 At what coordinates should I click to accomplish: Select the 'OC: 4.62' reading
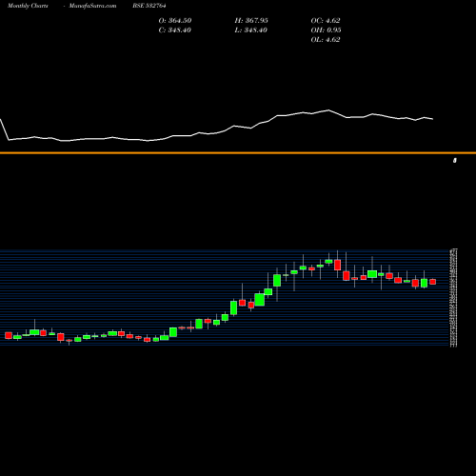326,21
